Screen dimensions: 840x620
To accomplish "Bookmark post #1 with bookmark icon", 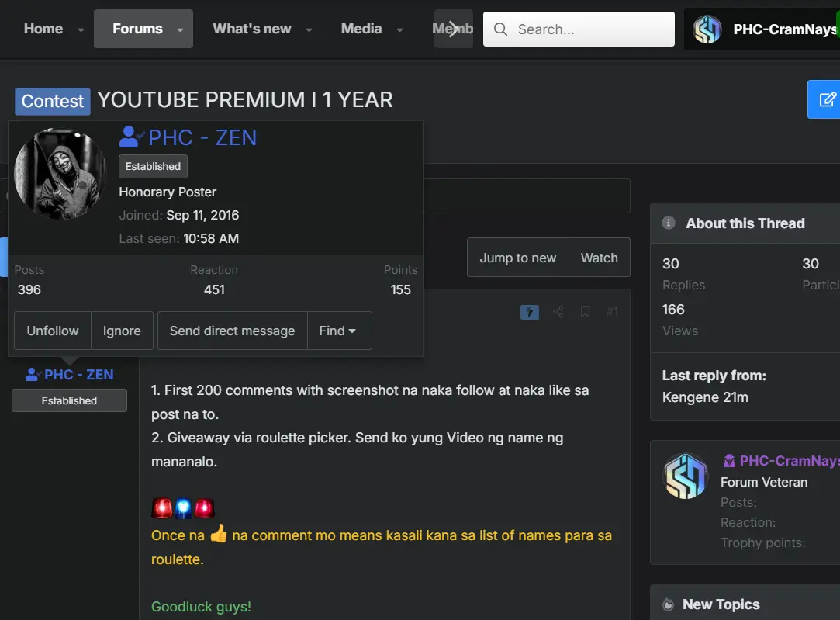I will [585, 311].
